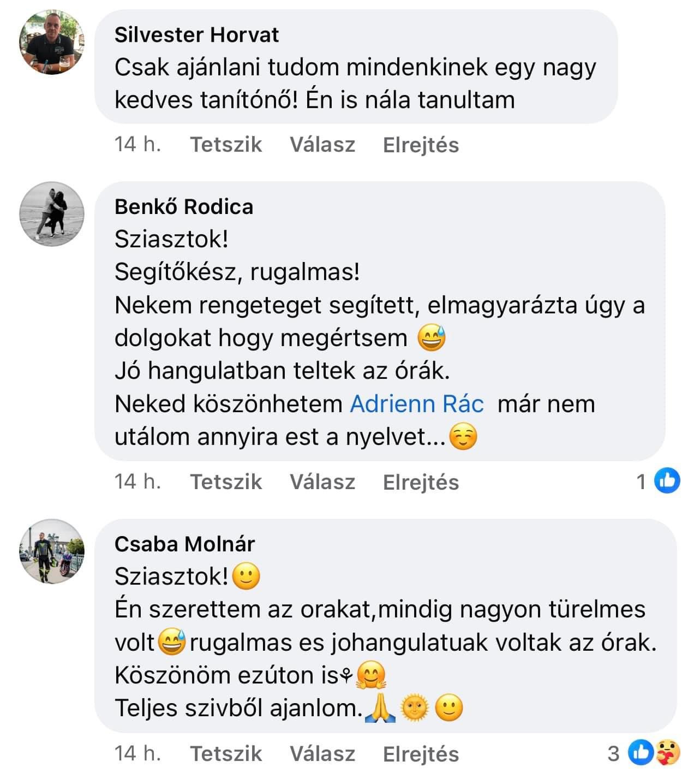Like Silvester Horvat's comment with Tetszik
Image resolution: width=700 pixels, height=773 pixels.
[x=226, y=145]
